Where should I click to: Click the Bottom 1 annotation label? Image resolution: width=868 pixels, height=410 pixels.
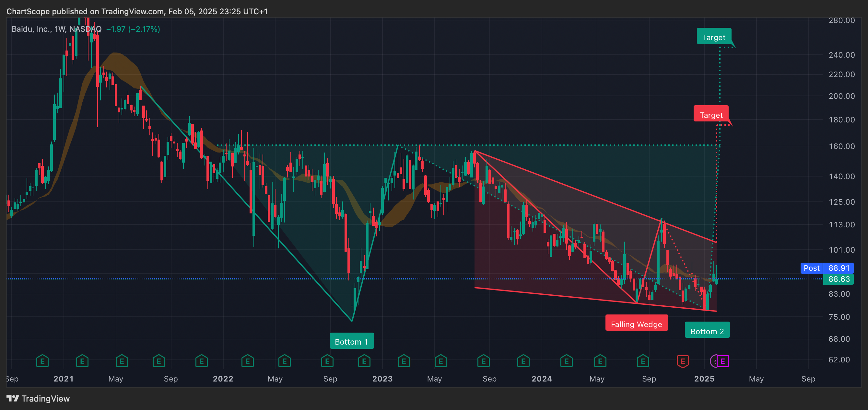click(x=351, y=341)
